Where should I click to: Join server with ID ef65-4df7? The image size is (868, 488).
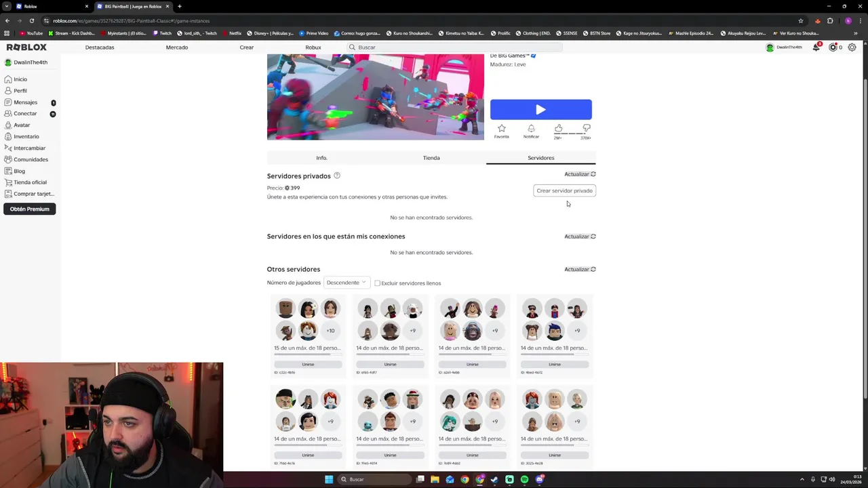390,364
